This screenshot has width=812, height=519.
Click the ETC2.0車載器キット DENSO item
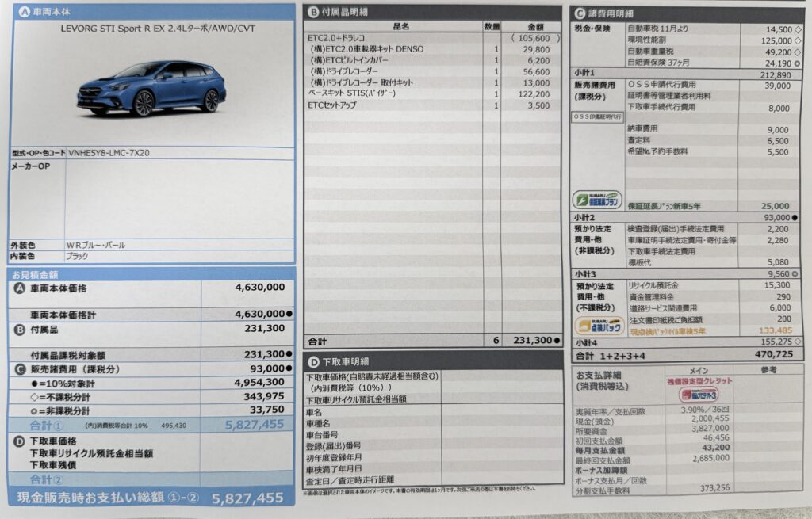click(367, 49)
